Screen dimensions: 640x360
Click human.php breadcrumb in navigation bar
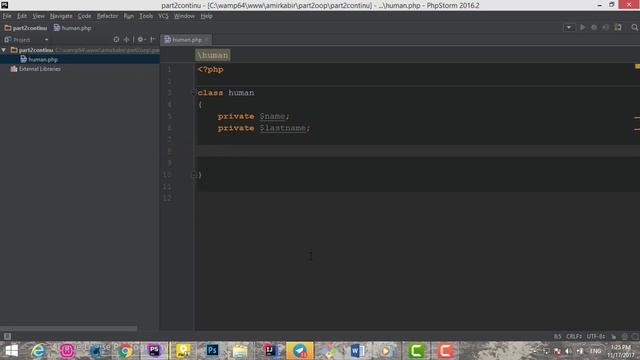coord(73,28)
